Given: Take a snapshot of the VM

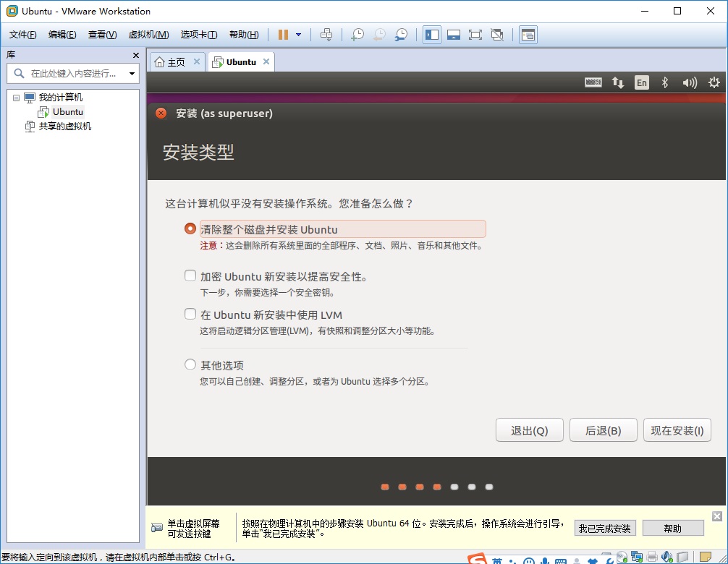Looking at the screenshot, I should point(357,35).
